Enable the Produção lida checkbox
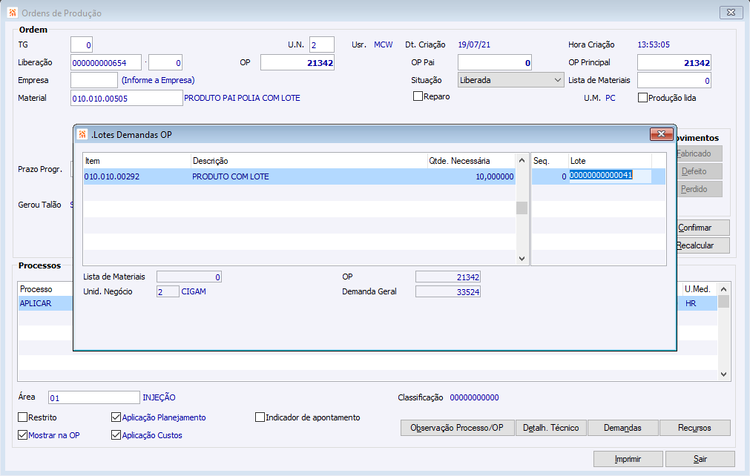The height and width of the screenshot is (476, 750). click(643, 98)
